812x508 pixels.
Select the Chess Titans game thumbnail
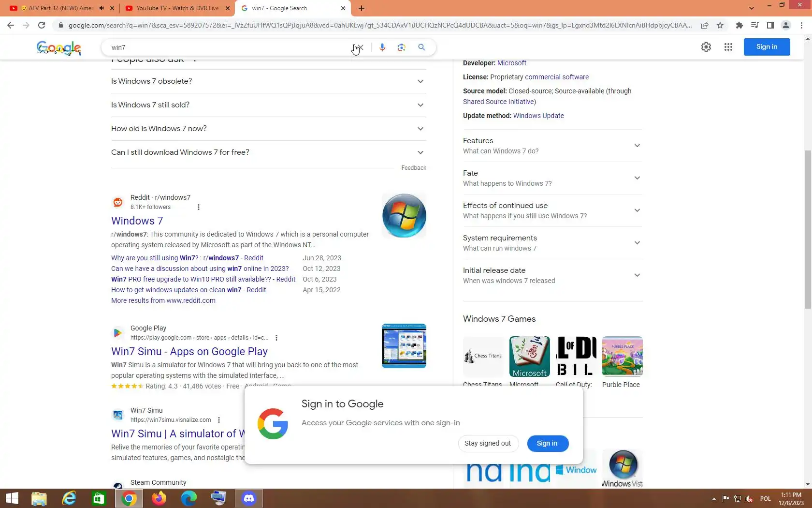483,357
